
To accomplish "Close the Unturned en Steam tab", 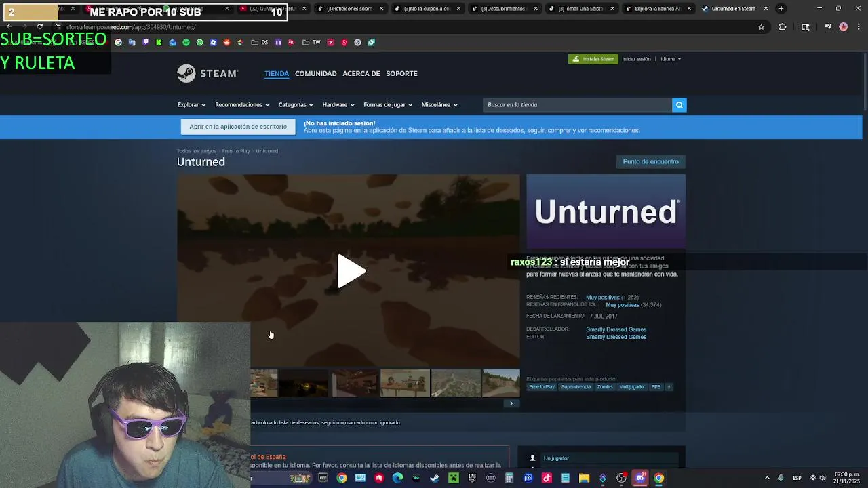I will tap(766, 9).
